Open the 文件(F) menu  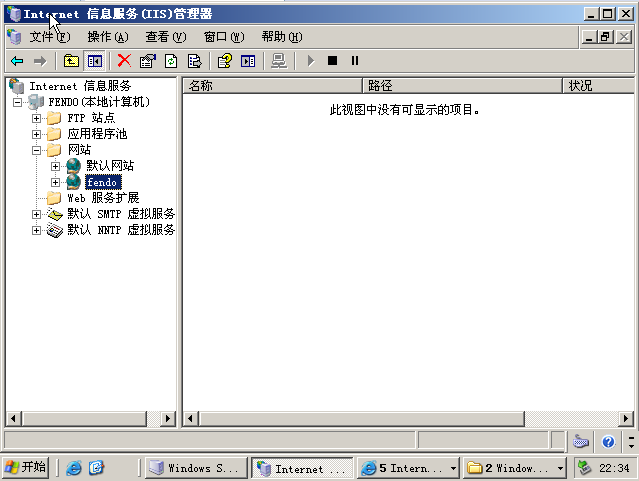50,37
